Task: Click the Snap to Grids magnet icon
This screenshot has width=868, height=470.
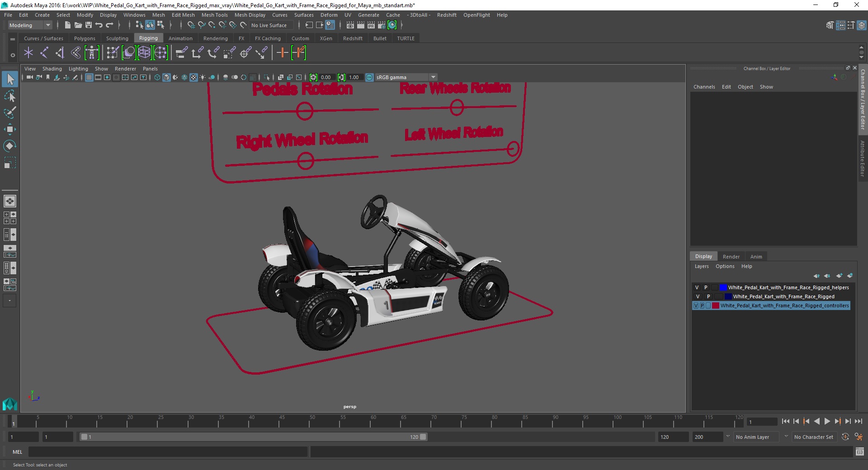Action: coord(191,25)
